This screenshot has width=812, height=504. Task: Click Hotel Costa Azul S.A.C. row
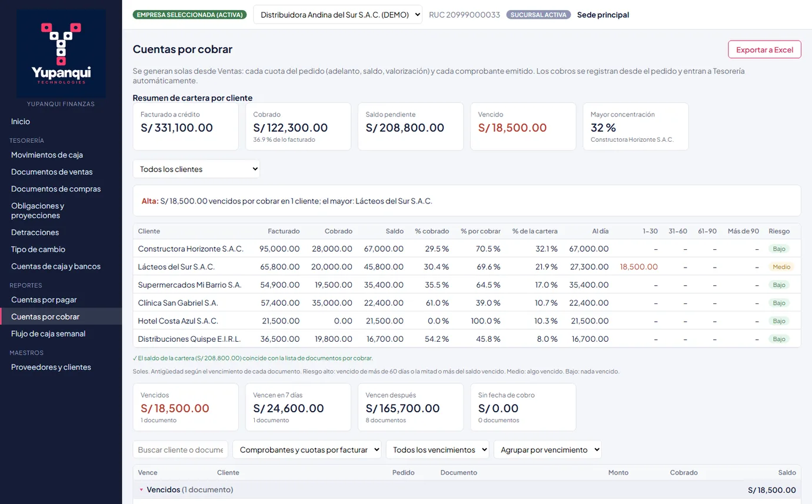click(x=467, y=321)
